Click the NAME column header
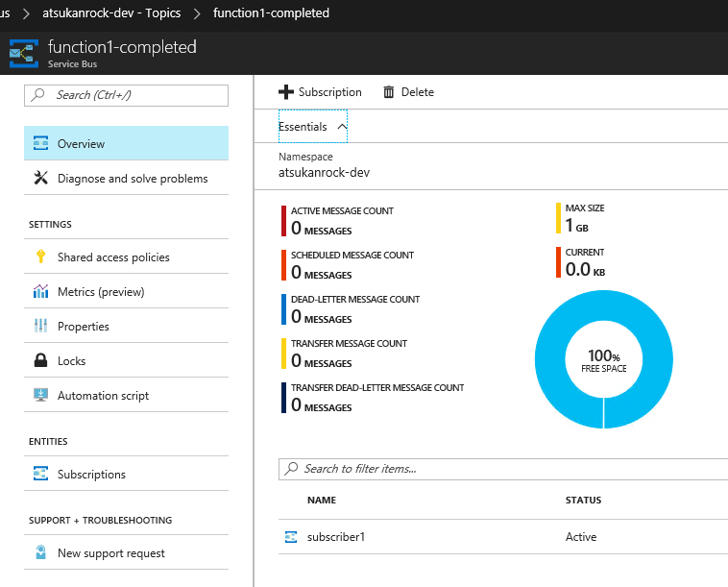The image size is (728, 587). 322,501
